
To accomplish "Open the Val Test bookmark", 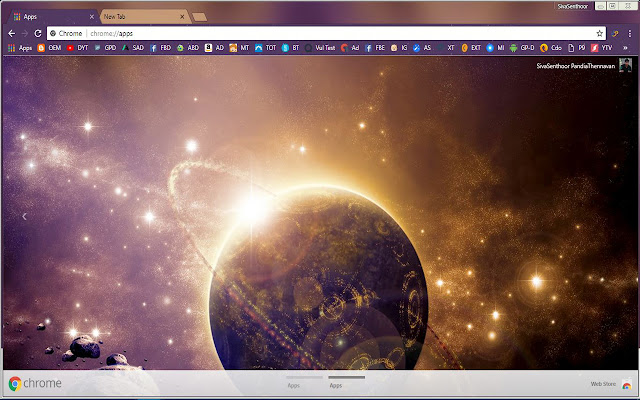I will pos(320,48).
